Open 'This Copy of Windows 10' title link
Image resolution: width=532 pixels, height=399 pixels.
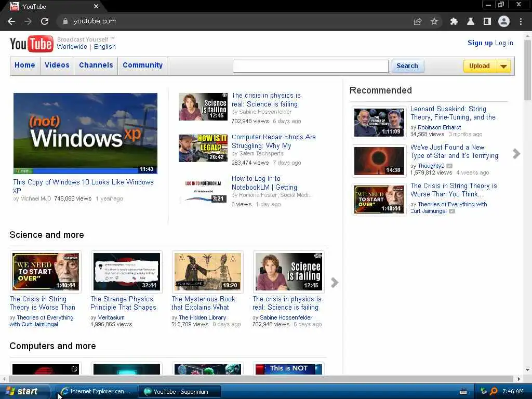pyautogui.click(x=83, y=187)
